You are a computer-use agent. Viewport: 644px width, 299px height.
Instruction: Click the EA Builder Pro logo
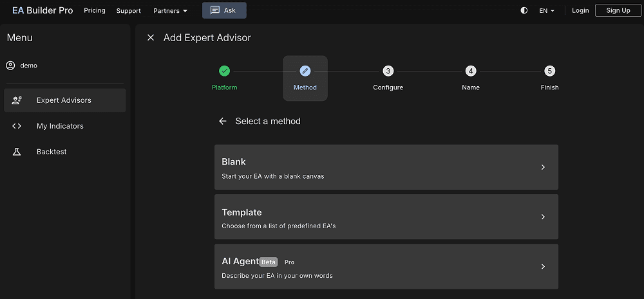pos(43,10)
